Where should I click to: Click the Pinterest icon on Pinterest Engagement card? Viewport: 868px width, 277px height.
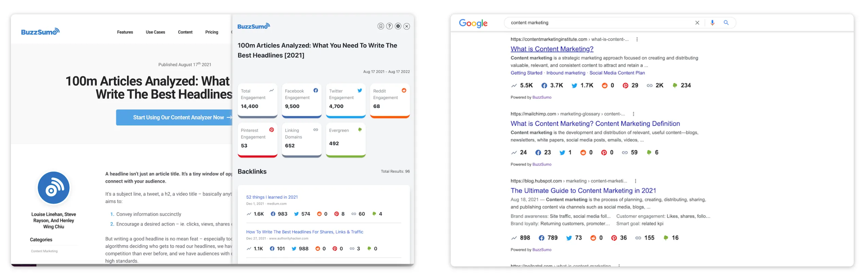[272, 130]
